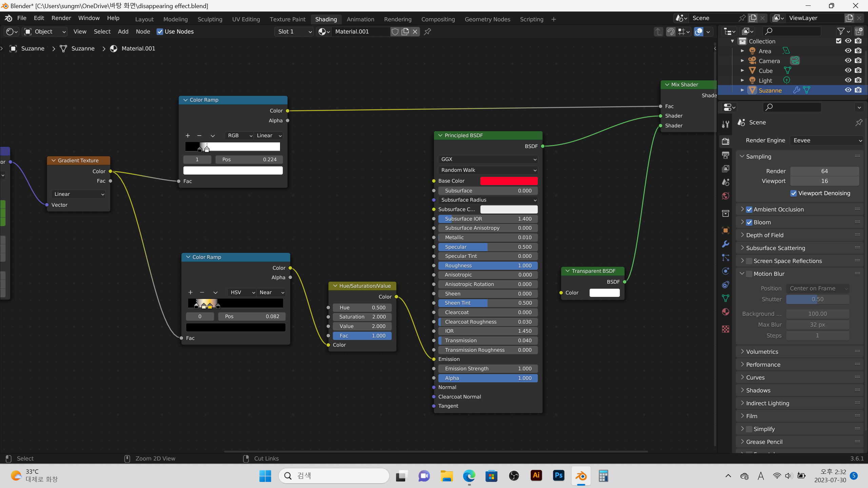Expand the Shadows panel
Screen dimensions: 868x488
pyautogui.click(x=758, y=390)
